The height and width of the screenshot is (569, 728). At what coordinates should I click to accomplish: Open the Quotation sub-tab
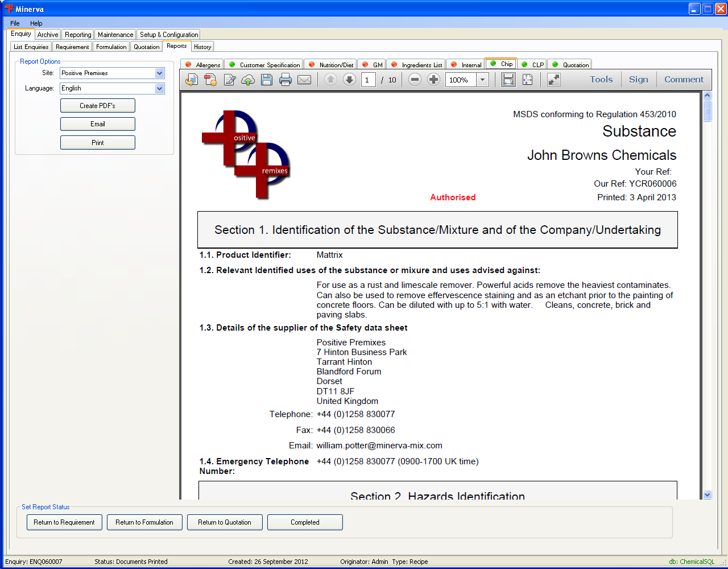[x=147, y=47]
